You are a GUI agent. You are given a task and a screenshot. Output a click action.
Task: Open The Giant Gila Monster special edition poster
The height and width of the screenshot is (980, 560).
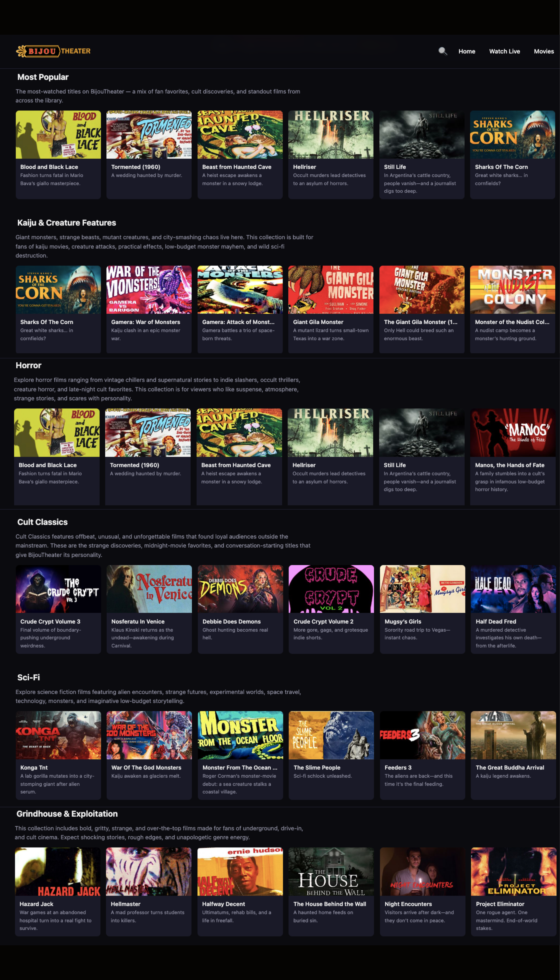422,290
